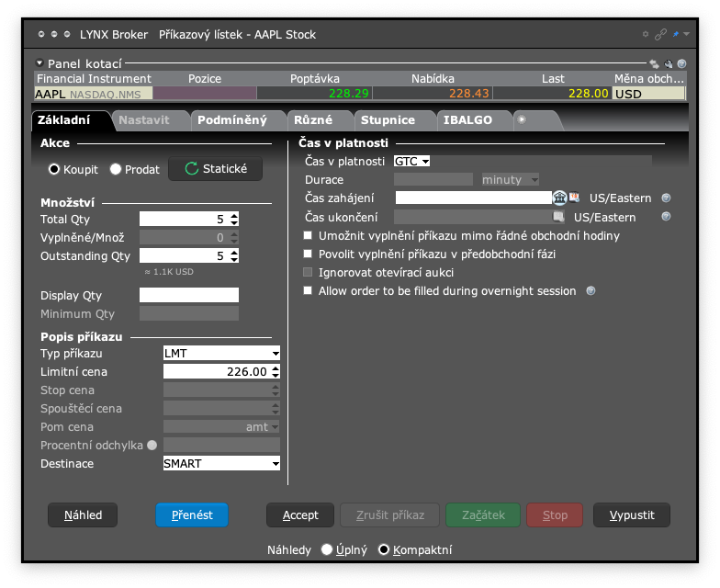Select the Kompaktní preview radio button
720x588 pixels.
click(x=384, y=549)
